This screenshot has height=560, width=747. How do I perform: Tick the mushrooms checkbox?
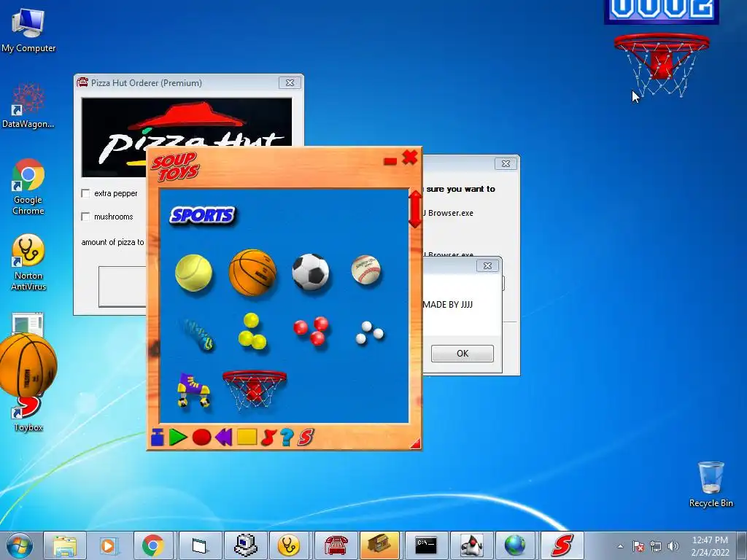tap(86, 217)
